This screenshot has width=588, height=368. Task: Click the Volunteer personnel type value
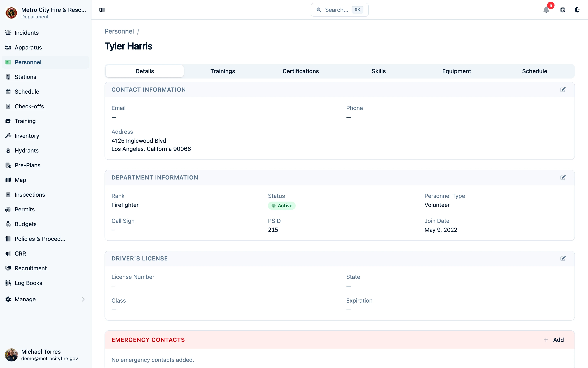[437, 205]
